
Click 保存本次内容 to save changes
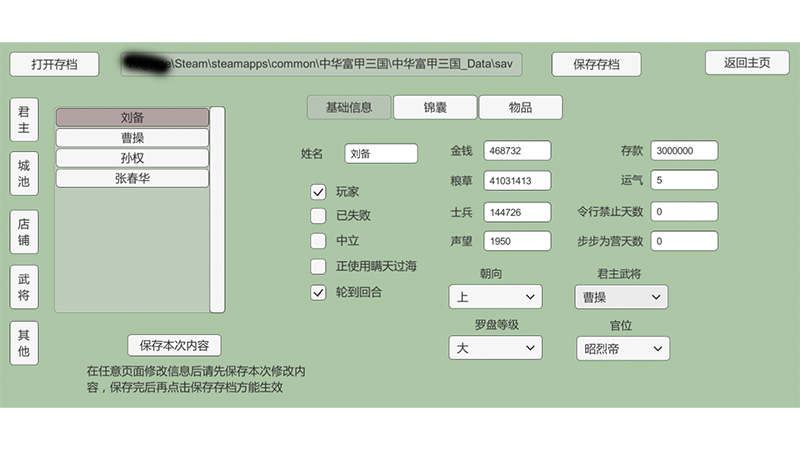174,345
